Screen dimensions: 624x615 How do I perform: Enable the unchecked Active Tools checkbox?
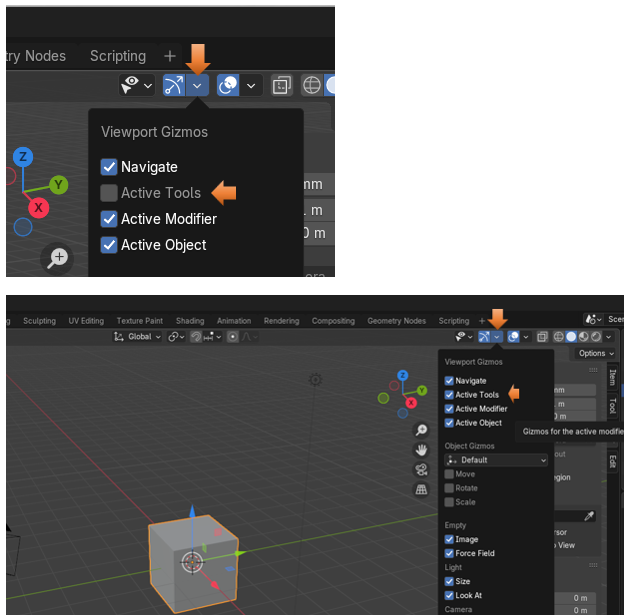pos(109,193)
